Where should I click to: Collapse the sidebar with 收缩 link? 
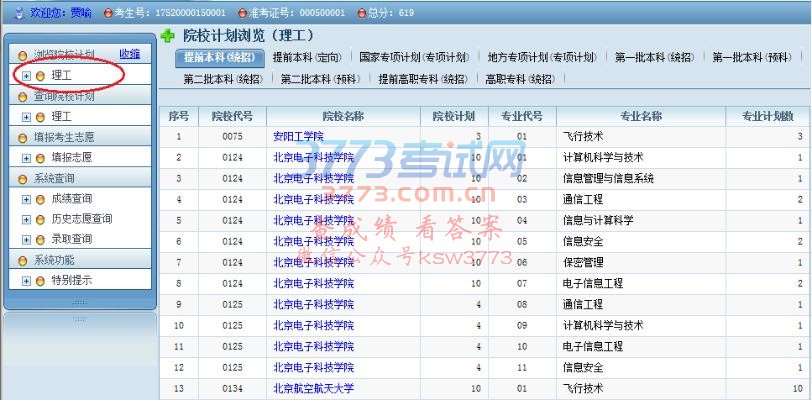point(129,54)
